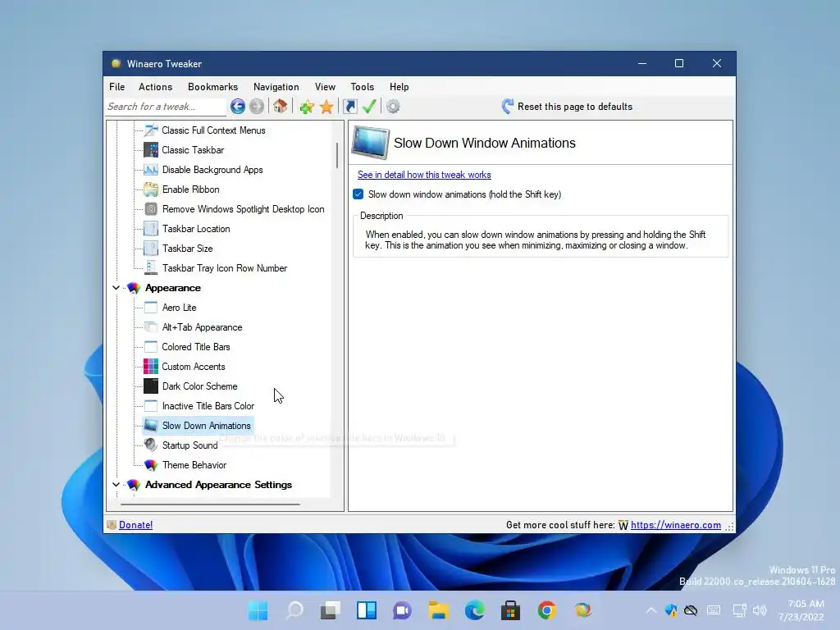
Task: Select Taskbar Location tweak
Action: click(x=196, y=229)
